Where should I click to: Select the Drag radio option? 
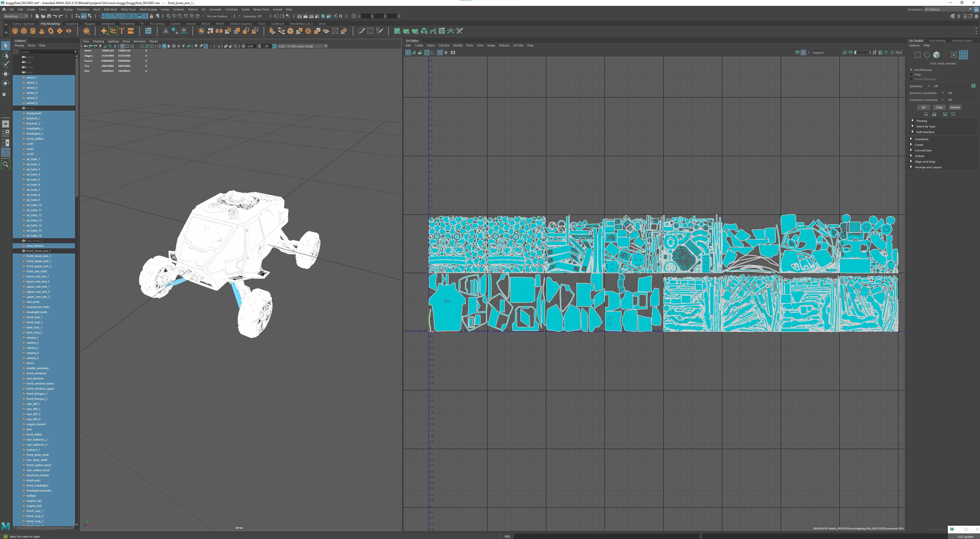(912, 74)
